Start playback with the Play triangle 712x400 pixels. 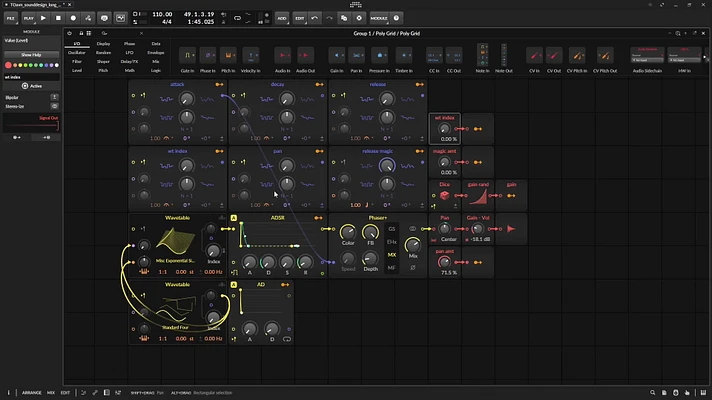(43, 18)
